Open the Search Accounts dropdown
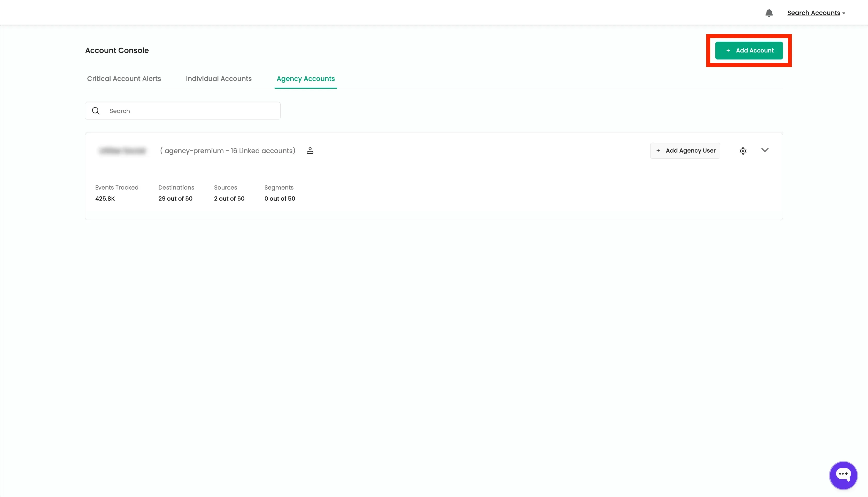The image size is (868, 497). click(x=816, y=13)
